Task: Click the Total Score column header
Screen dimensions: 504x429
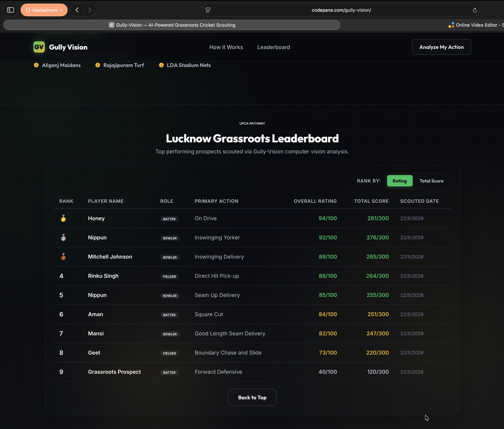Action: tap(371, 201)
